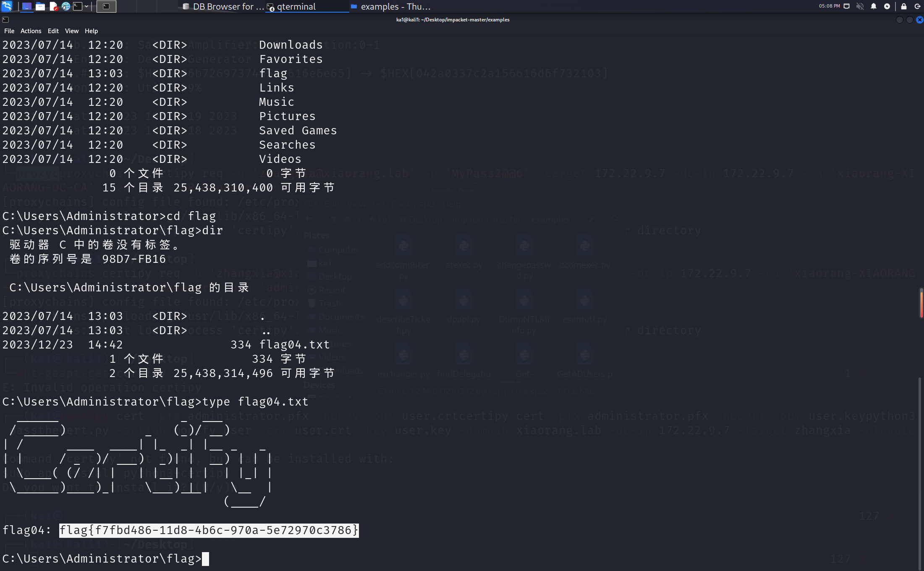The image size is (924, 571).
Task: Click the 'type flag04.txt' command line
Action: [x=155, y=402]
